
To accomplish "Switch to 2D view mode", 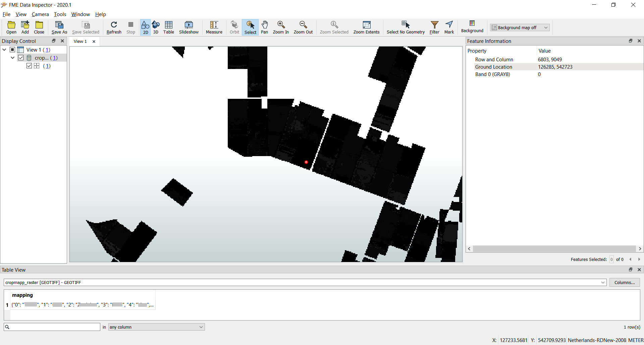I will pos(145,27).
